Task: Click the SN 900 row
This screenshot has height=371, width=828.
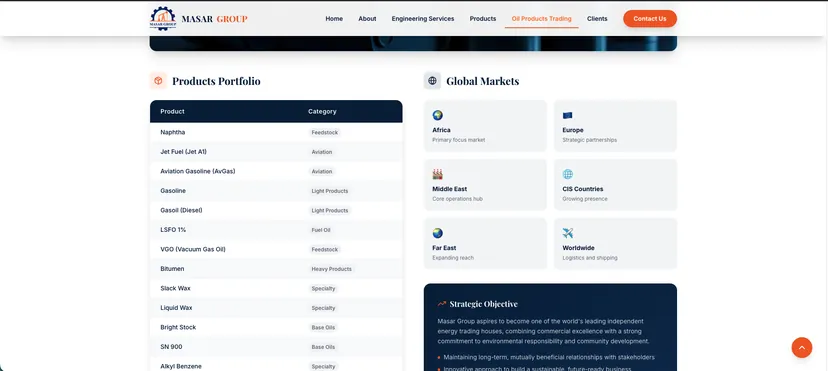Action: 276,347
